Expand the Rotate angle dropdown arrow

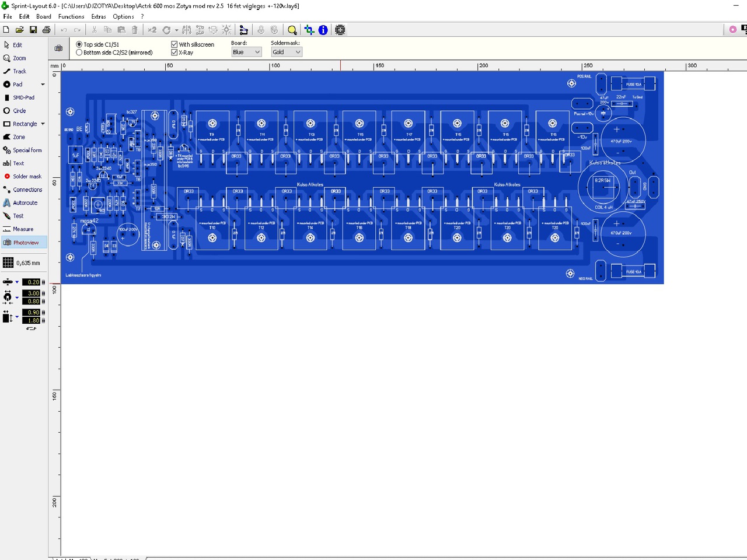tap(176, 30)
